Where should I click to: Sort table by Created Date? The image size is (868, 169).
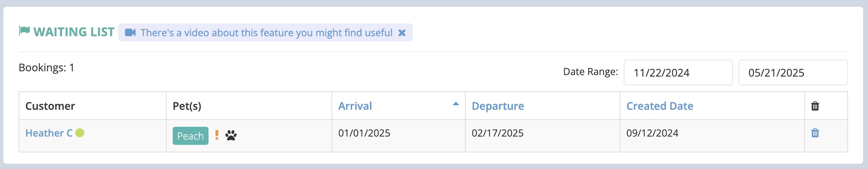pyautogui.click(x=659, y=106)
